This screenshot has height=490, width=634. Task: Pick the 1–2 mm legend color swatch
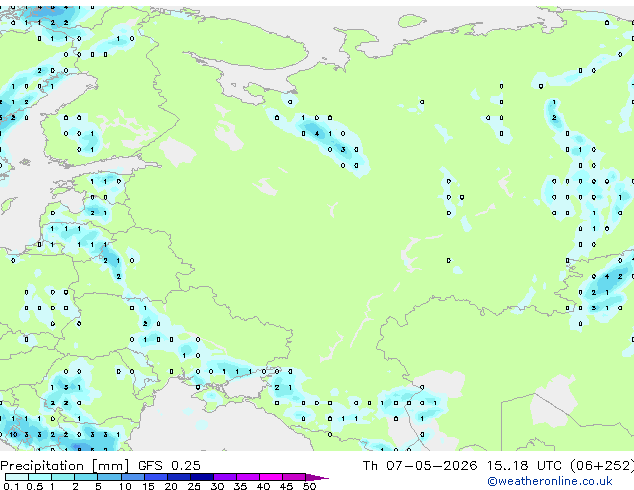63,477
